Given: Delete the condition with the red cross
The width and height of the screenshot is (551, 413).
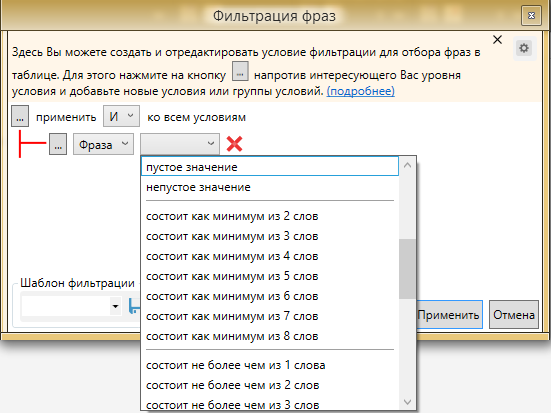Looking at the screenshot, I should [x=234, y=144].
